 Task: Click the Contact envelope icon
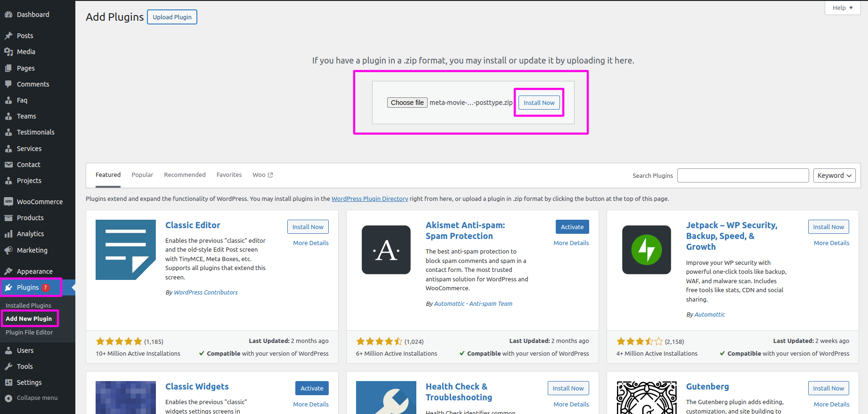(x=8, y=165)
